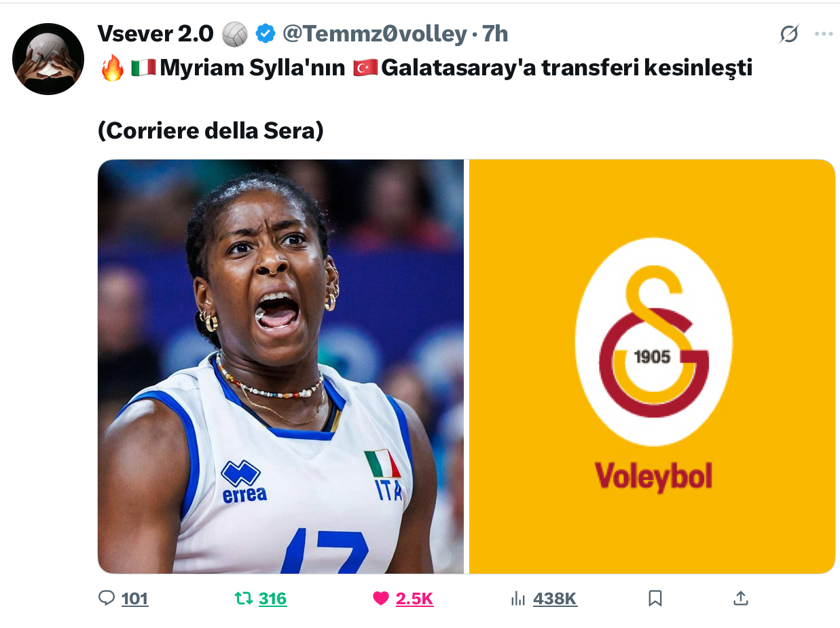Click the share upload icon
Viewport: 840px width, 628px height.
[x=741, y=598]
